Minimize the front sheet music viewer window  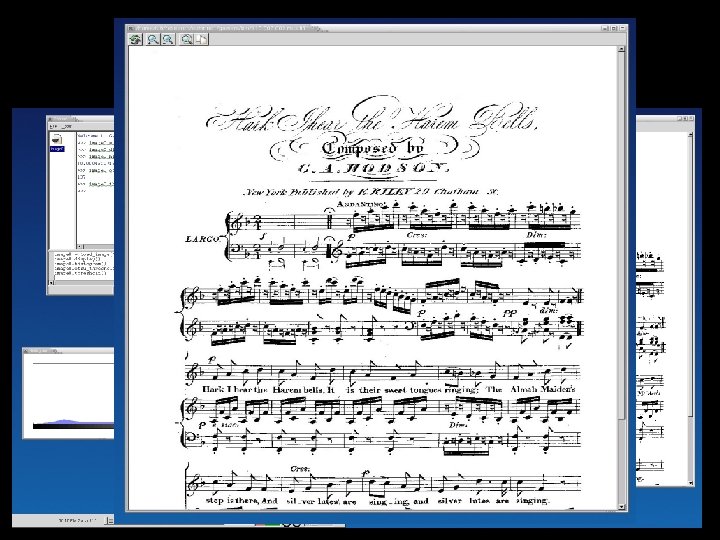[x=606, y=28]
